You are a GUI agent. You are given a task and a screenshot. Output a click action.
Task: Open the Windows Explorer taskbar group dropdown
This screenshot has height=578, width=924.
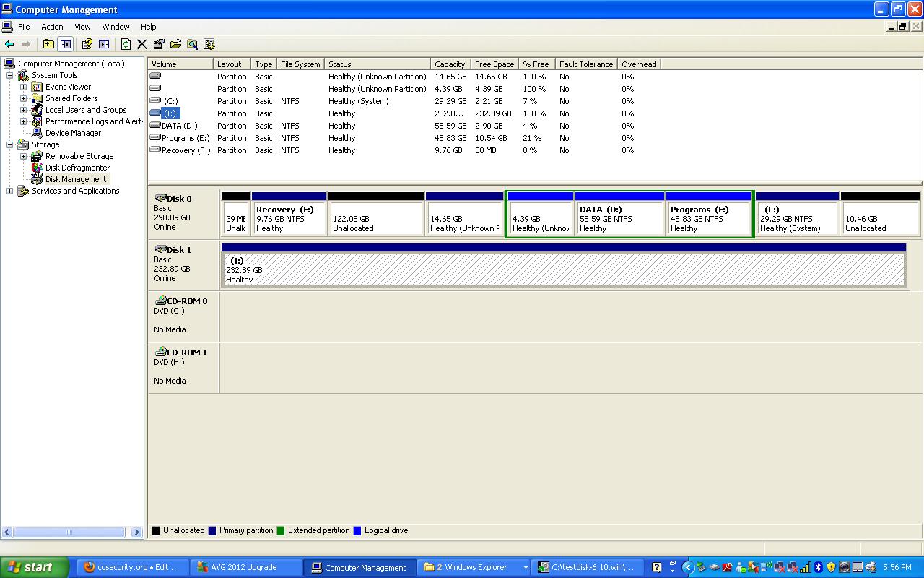tap(526, 568)
